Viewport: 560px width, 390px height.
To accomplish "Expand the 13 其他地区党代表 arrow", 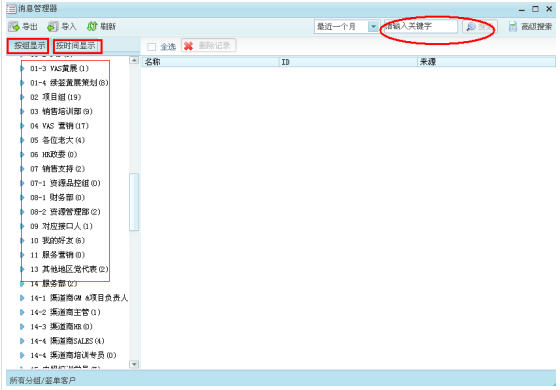I will tap(22, 269).
